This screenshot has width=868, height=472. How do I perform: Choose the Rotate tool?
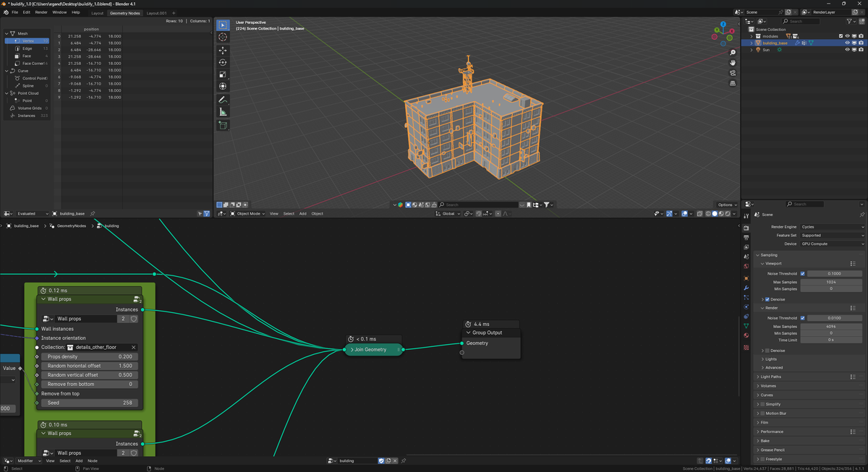pyautogui.click(x=223, y=62)
